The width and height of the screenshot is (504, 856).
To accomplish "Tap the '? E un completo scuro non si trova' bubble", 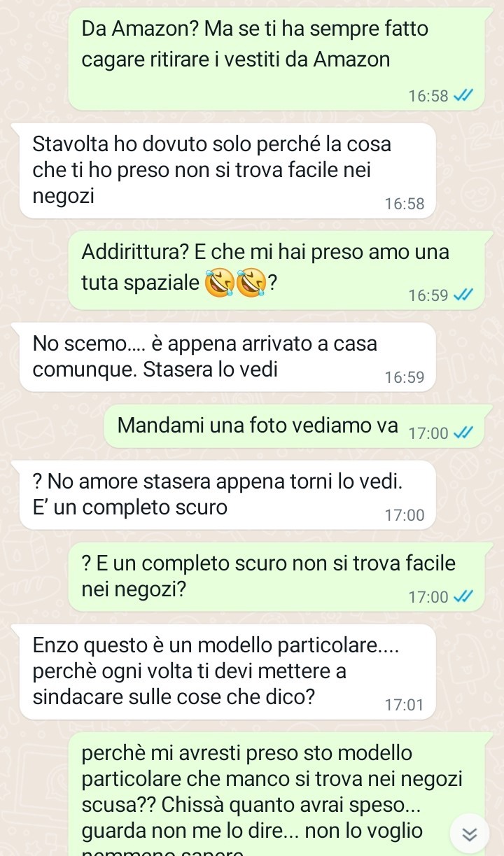I will [279, 576].
